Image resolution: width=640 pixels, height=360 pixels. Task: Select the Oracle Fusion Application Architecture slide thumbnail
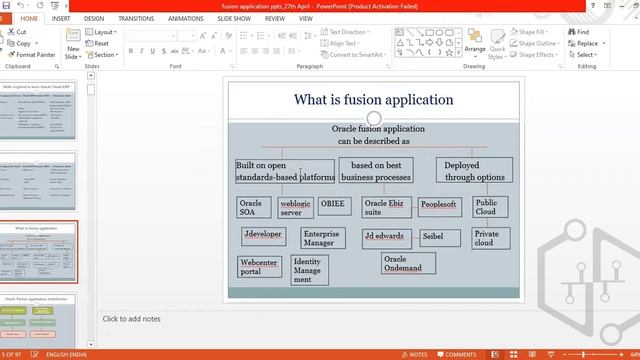(x=37, y=321)
